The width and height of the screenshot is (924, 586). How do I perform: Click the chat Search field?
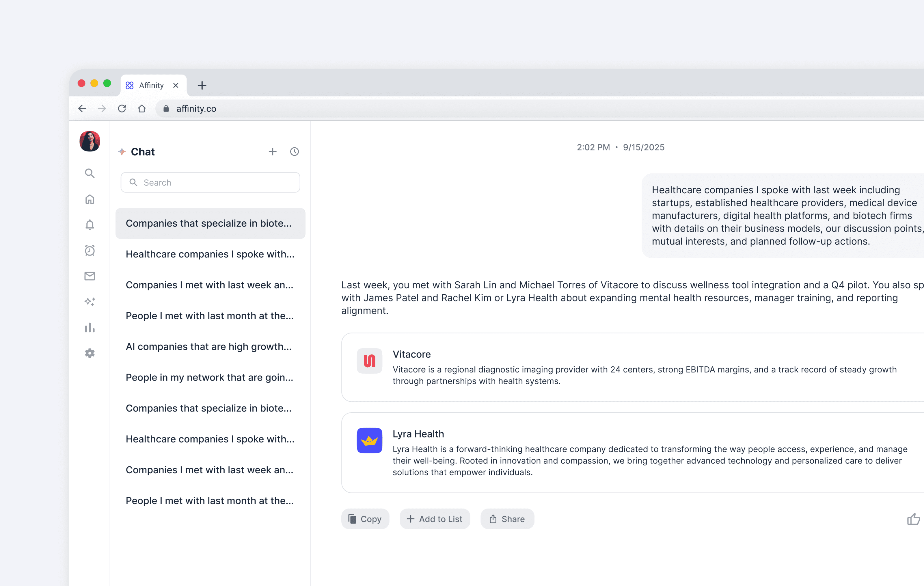coord(210,182)
